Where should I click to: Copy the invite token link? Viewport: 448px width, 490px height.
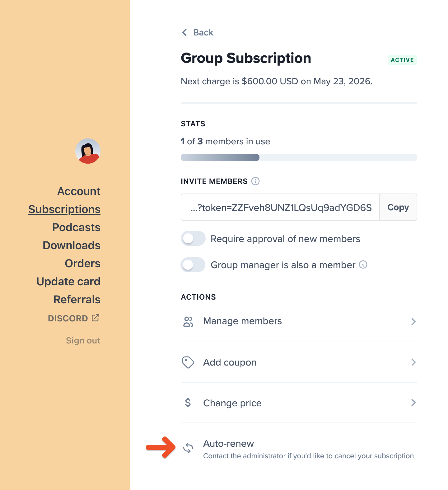point(398,207)
